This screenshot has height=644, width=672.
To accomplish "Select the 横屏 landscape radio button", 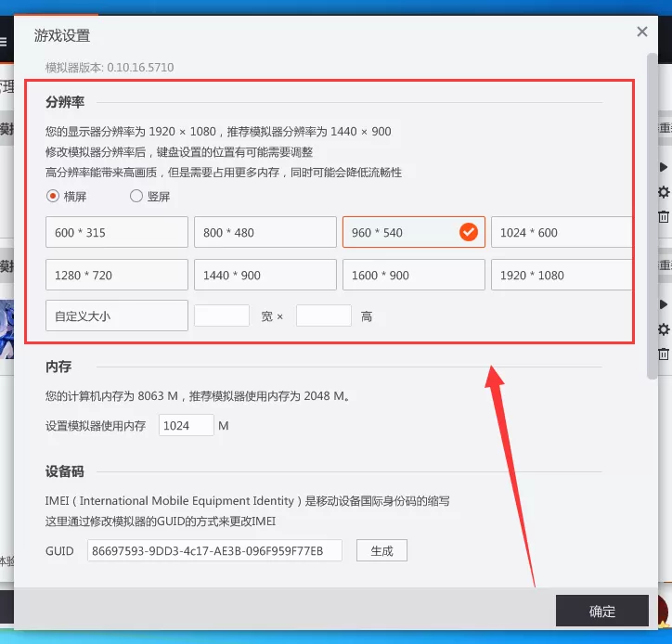I will click(53, 196).
